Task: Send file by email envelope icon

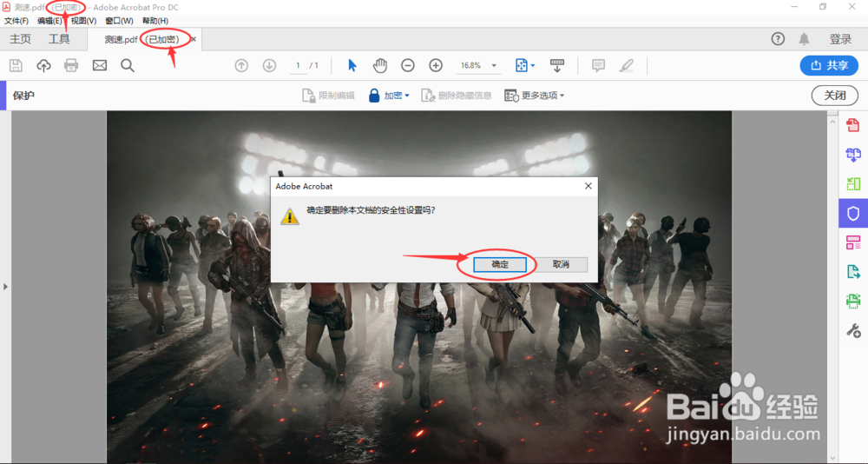Action: pos(100,65)
